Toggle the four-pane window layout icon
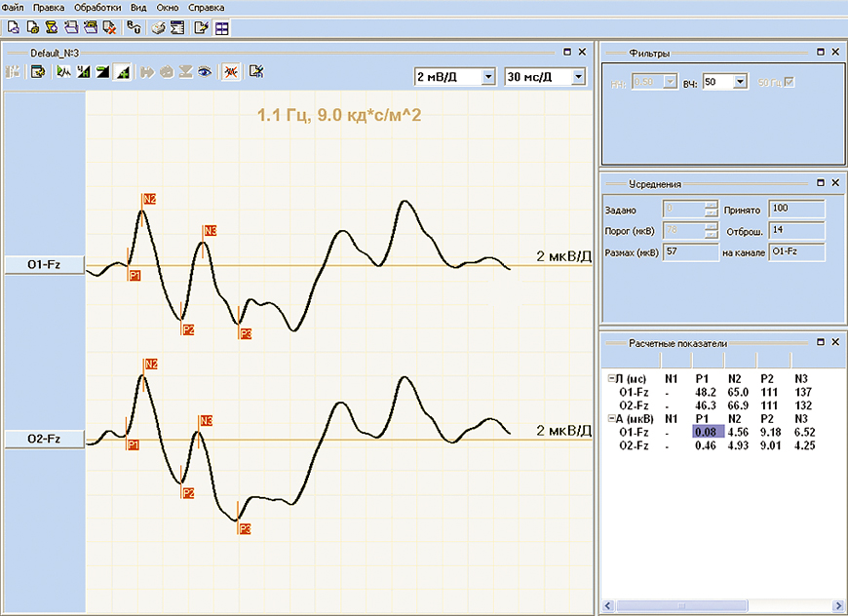 click(221, 28)
